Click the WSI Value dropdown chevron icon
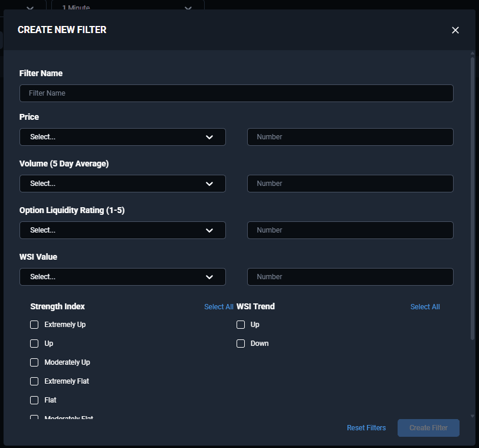 click(x=209, y=277)
